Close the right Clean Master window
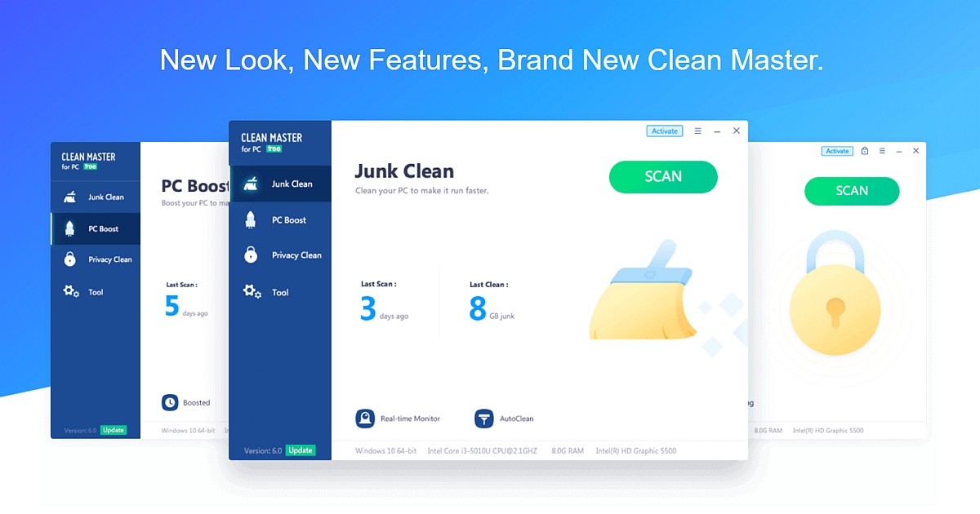Image resolution: width=980 pixels, height=514 pixels. click(915, 151)
